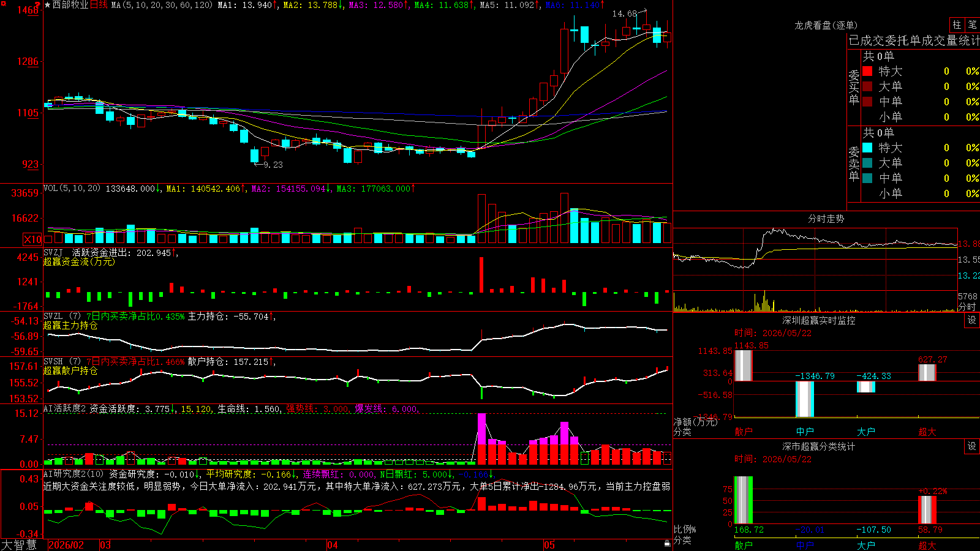Click the 散户持仓: 157.215 value

click(228, 362)
